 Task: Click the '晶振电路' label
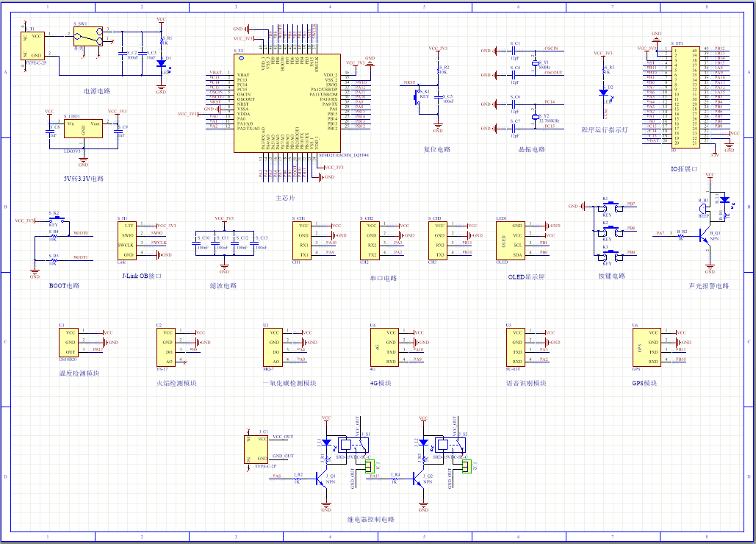tap(531, 149)
